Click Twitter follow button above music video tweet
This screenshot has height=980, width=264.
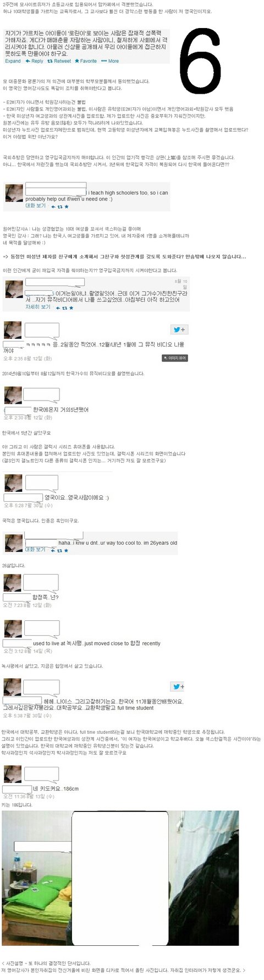point(180,329)
